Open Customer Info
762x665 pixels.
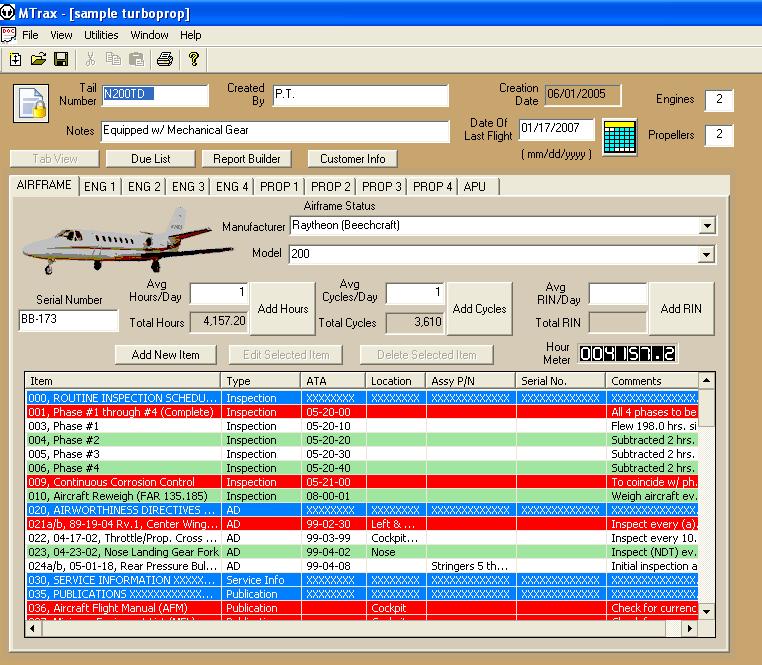[352, 159]
